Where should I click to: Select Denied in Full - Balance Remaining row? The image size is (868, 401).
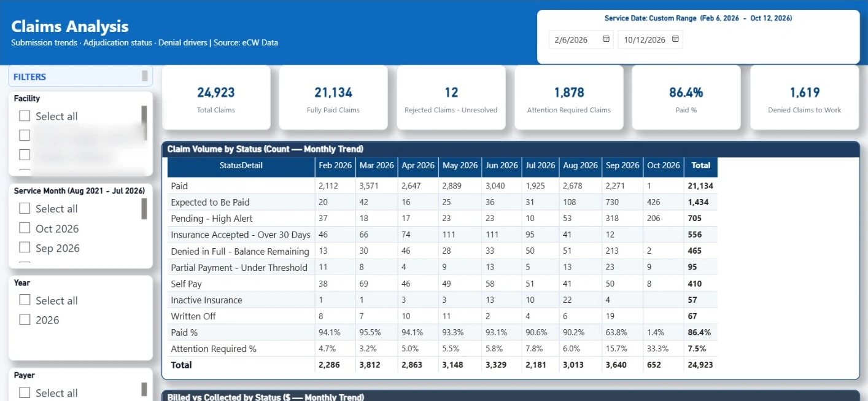click(x=240, y=251)
